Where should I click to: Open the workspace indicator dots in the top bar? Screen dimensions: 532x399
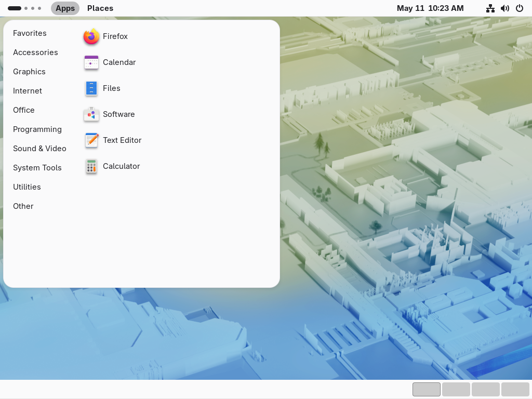24,8
